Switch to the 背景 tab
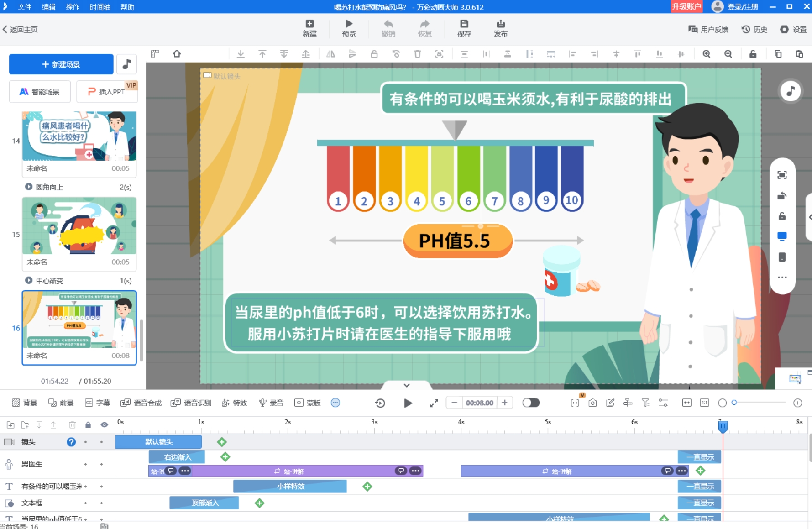812x529 pixels. point(25,403)
